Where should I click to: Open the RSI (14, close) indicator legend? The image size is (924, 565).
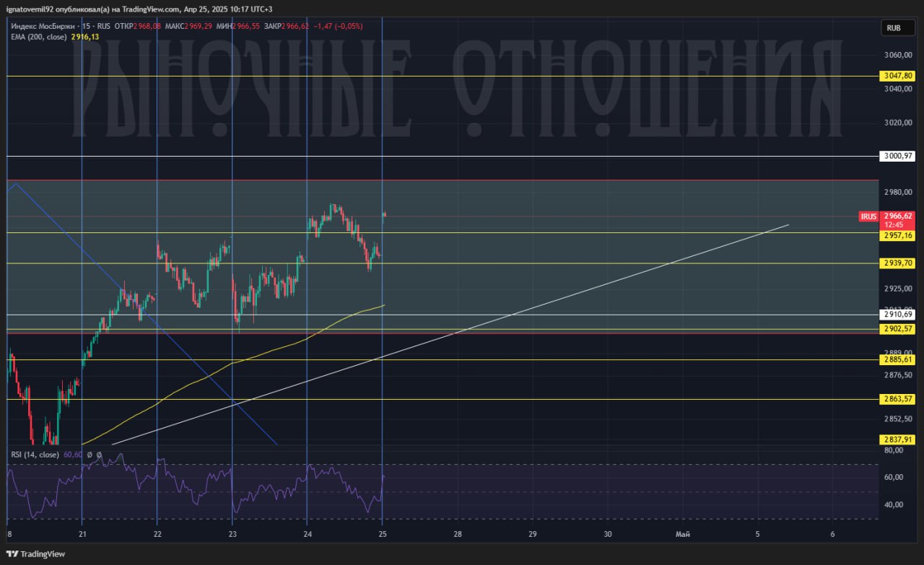tap(35, 455)
